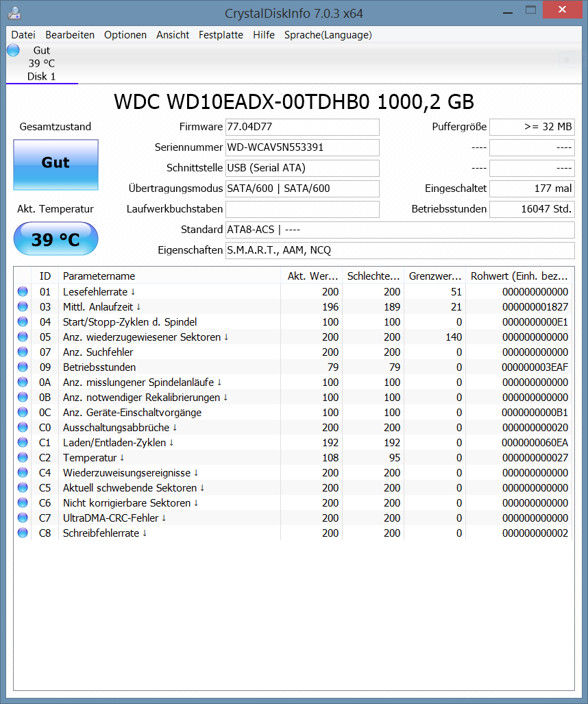Select the Schreibfehlerrate parameter name

click(105, 533)
